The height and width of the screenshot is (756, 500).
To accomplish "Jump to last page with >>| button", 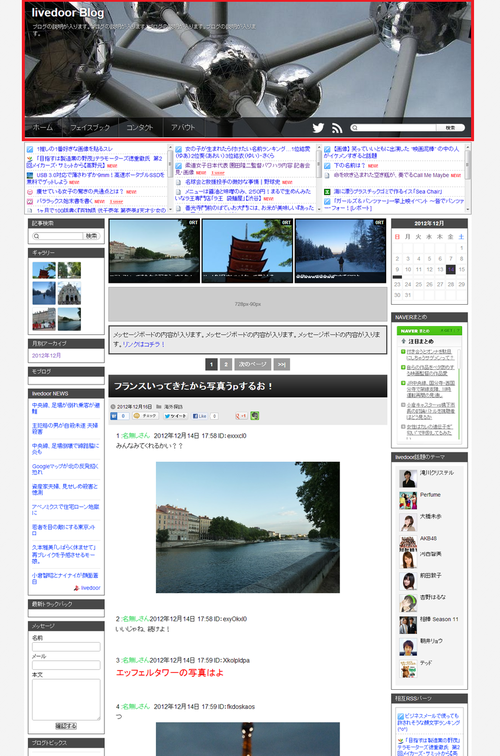I will click(x=282, y=364).
